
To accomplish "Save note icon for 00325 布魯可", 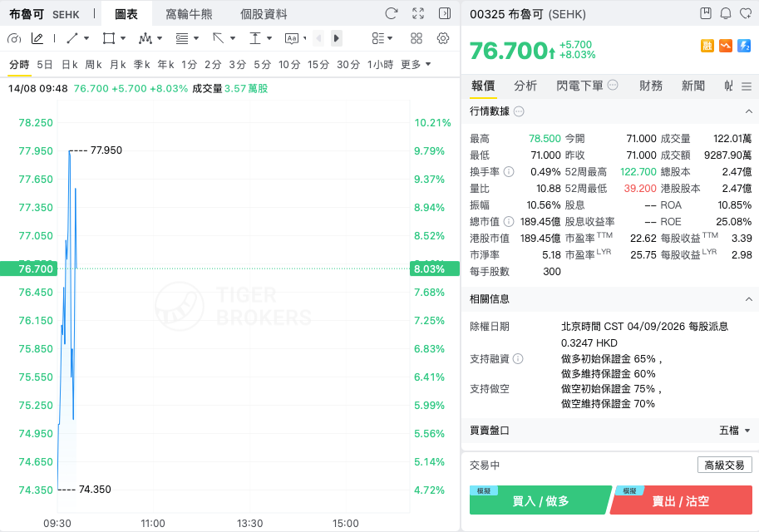I will pyautogui.click(x=706, y=13).
